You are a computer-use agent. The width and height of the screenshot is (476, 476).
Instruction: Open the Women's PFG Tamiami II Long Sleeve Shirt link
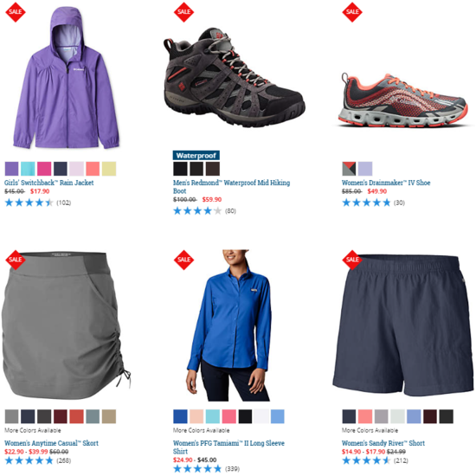click(x=228, y=447)
